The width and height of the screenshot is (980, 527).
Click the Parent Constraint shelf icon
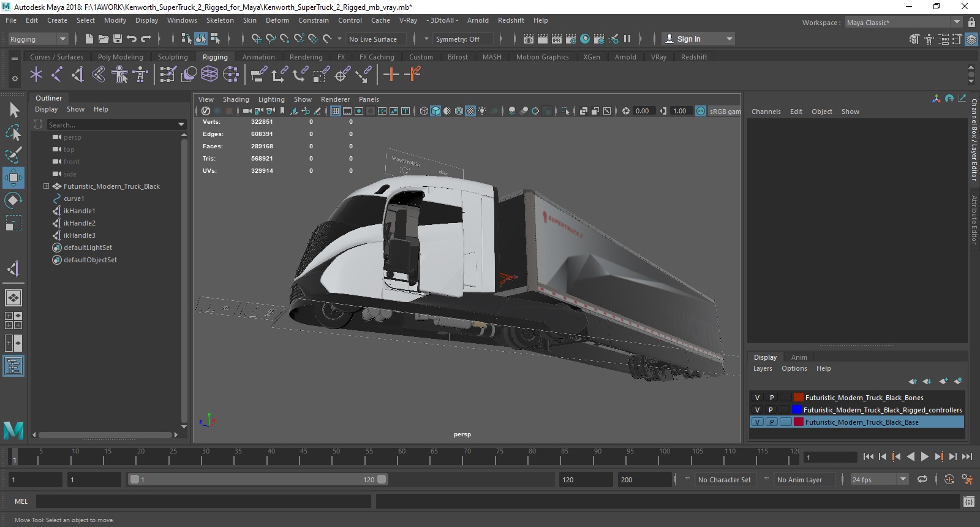259,75
